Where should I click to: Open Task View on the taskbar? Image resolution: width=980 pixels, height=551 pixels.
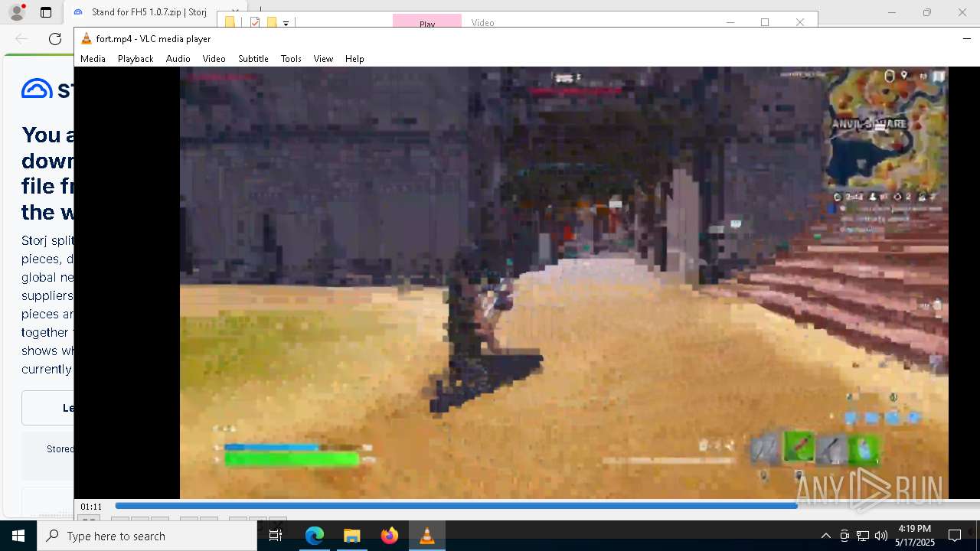pos(276,536)
